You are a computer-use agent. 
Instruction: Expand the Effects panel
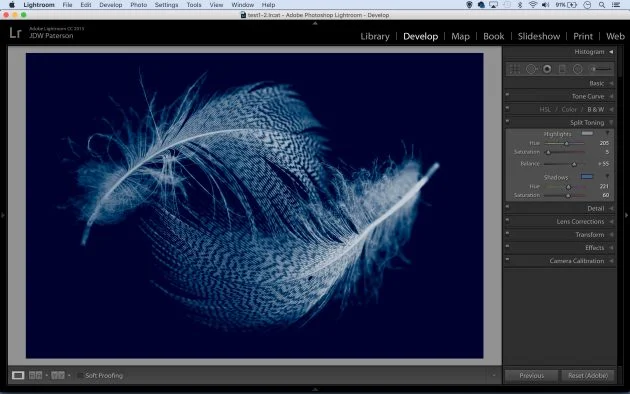coord(611,248)
